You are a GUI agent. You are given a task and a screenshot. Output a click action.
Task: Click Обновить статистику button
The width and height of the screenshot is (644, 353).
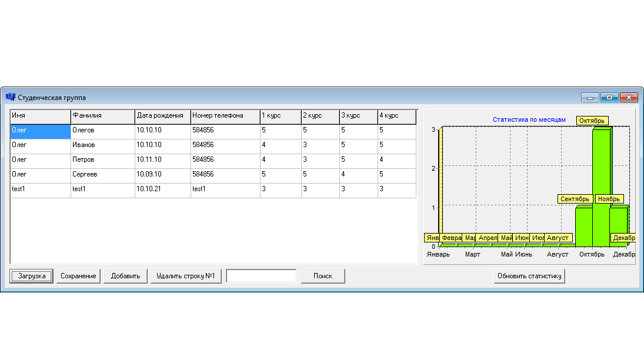pyautogui.click(x=529, y=276)
